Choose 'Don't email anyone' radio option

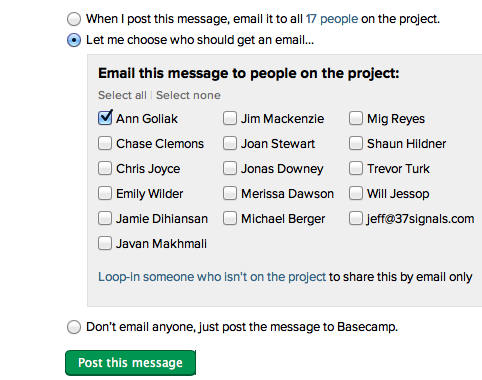coord(74,327)
